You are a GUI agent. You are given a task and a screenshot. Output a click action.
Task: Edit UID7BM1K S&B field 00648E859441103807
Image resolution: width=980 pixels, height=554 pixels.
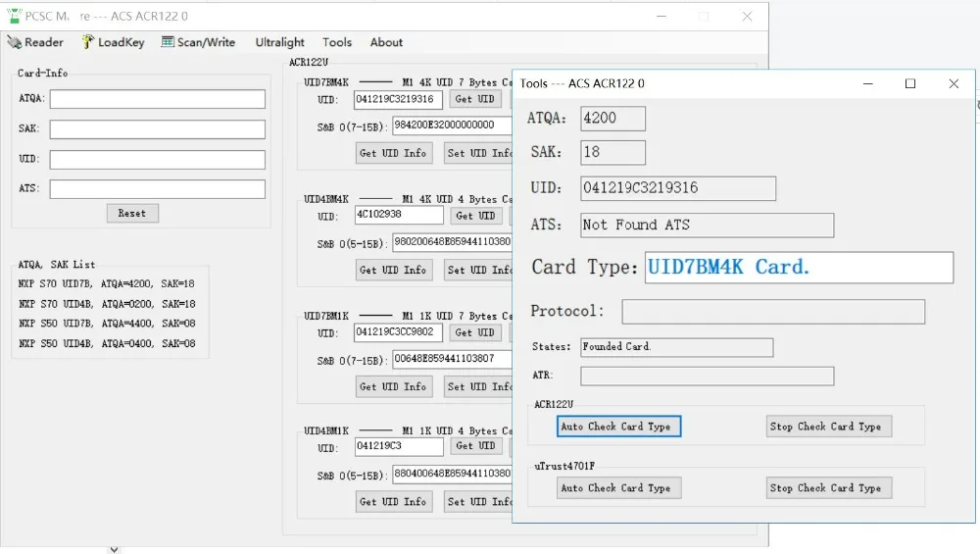pyautogui.click(x=452, y=359)
